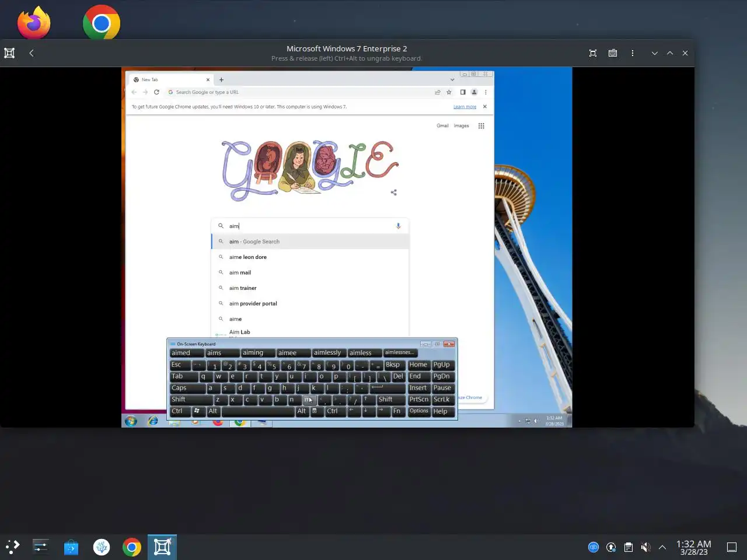
Task: Toggle right Ctrl on on-screen keyboard
Action: [x=336, y=411]
